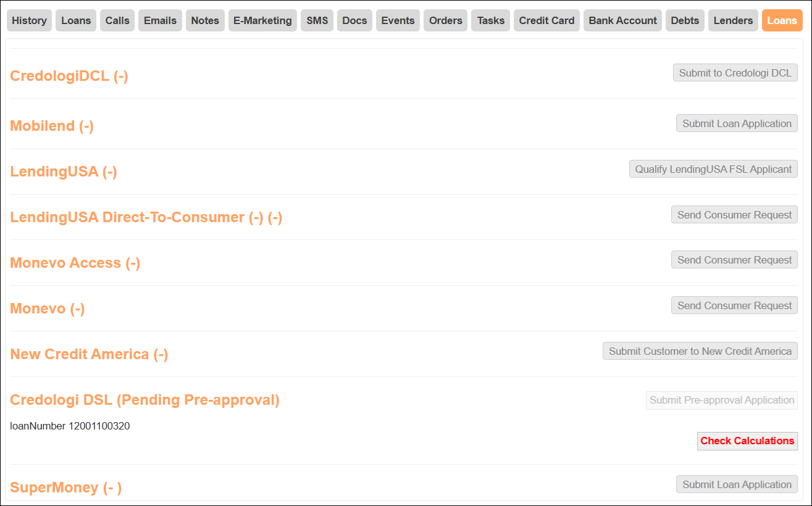The image size is (812, 506).
Task: Click the Mobilend (-) heading
Action: pyautogui.click(x=52, y=126)
